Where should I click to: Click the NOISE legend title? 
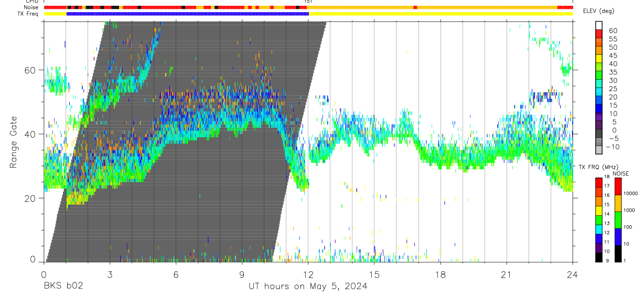pyautogui.click(x=621, y=174)
